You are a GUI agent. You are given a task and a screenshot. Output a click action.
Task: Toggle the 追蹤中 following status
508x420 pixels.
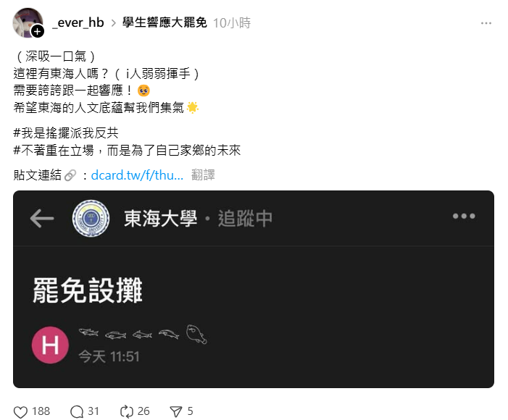point(245,219)
